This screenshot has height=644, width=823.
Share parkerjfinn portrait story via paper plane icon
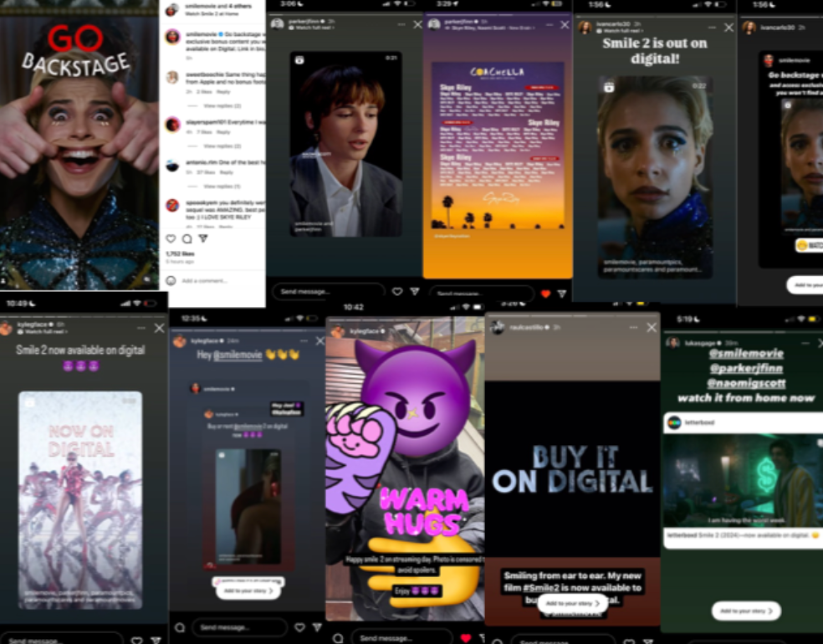[415, 291]
